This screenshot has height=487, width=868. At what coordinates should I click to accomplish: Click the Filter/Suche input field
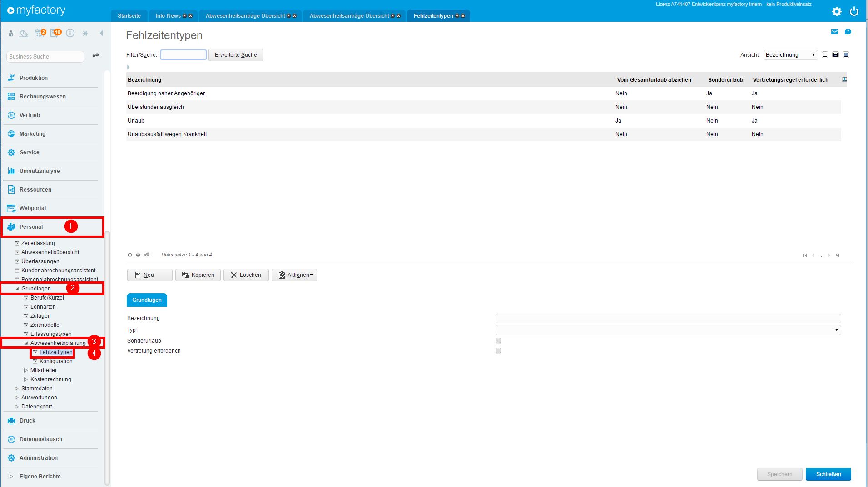coord(184,55)
